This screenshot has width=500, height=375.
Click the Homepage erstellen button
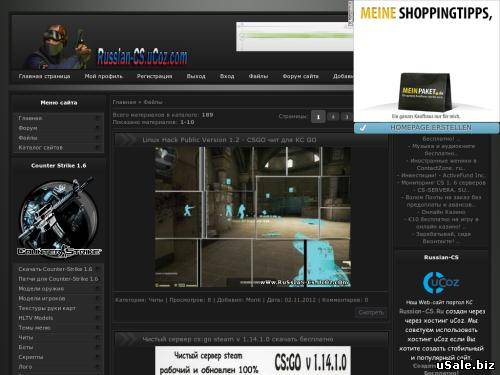[427, 128]
